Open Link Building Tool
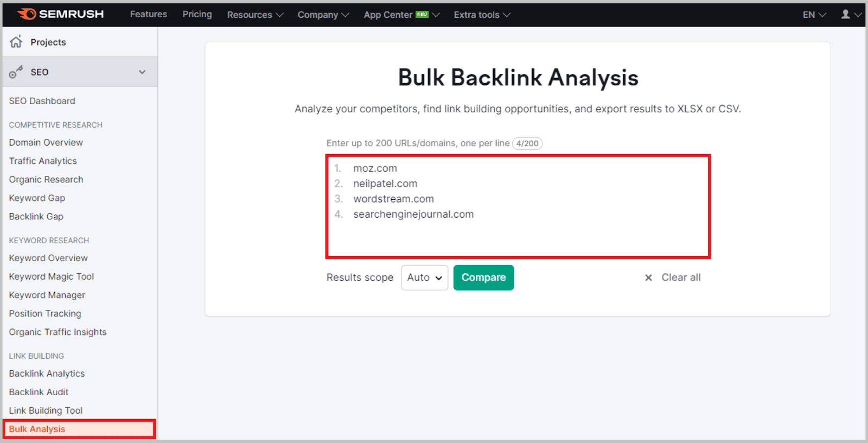Image resolution: width=868 pixels, height=443 pixels. tap(46, 410)
